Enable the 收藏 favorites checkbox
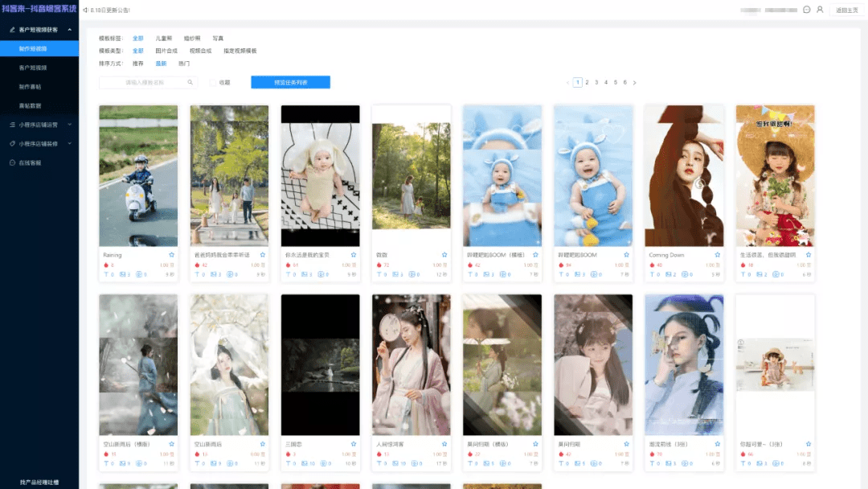This screenshot has height=489, width=868. coord(212,82)
